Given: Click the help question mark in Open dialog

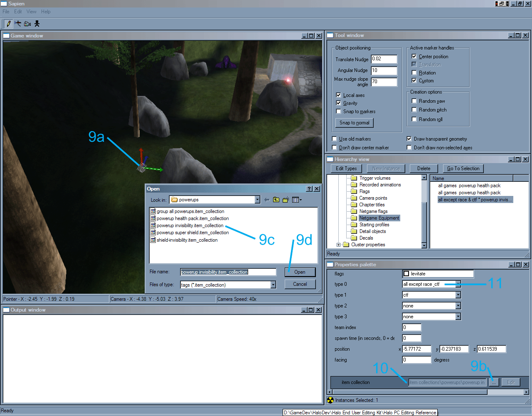Looking at the screenshot, I should (309, 189).
